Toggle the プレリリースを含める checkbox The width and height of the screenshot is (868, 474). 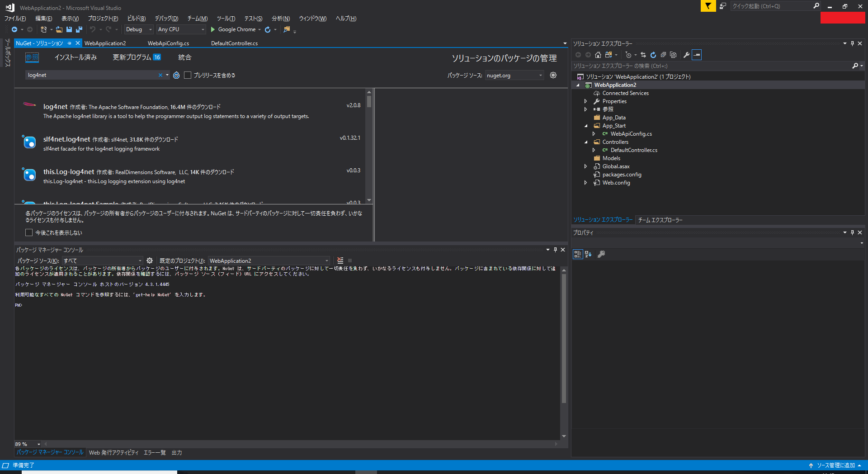[x=188, y=75]
